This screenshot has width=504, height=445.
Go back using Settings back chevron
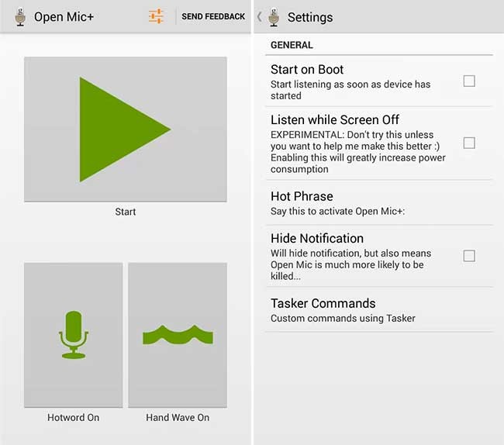(259, 17)
